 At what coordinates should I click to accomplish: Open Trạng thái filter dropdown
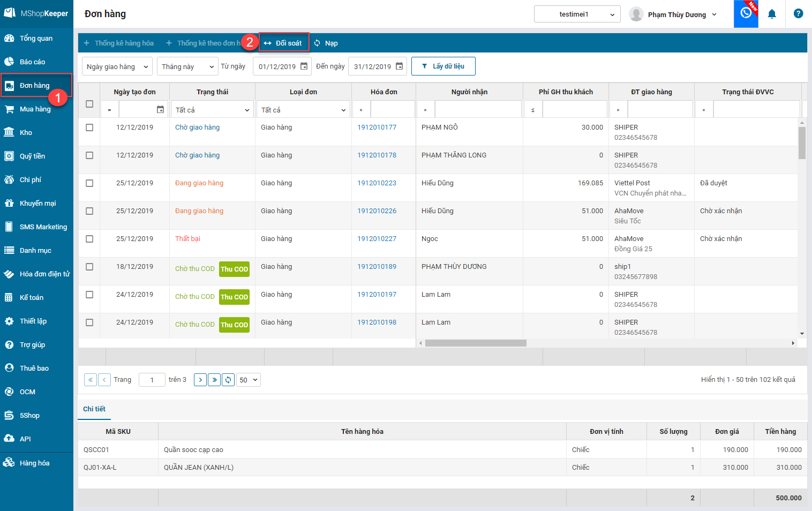point(213,110)
